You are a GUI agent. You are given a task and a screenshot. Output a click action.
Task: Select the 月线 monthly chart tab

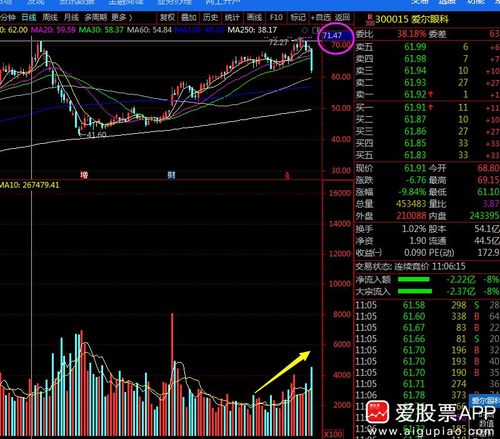71,17
